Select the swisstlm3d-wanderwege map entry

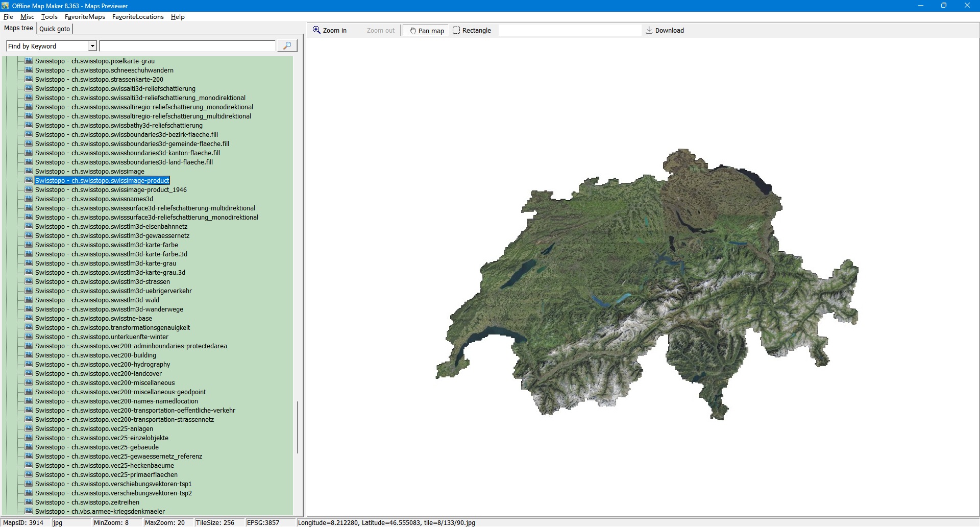click(x=109, y=309)
